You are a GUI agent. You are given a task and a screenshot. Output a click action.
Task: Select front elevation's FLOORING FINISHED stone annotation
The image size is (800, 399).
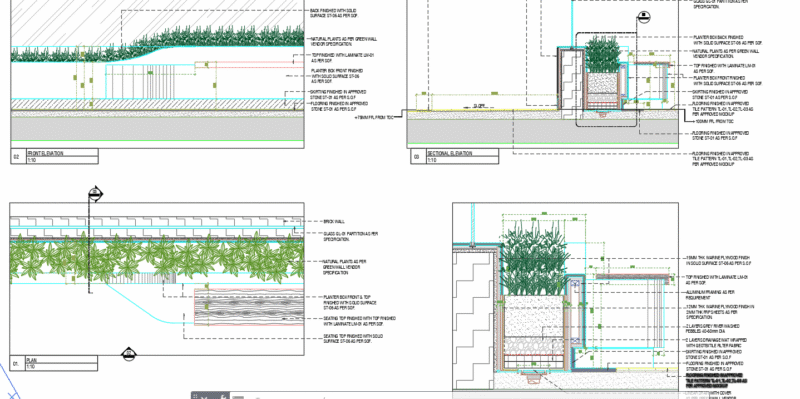pos(339,107)
